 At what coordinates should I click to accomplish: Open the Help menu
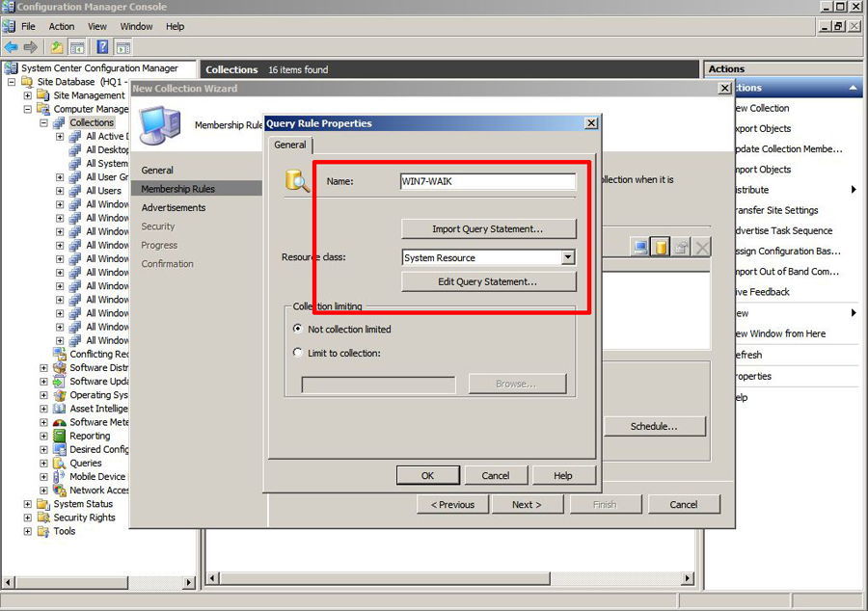point(175,27)
